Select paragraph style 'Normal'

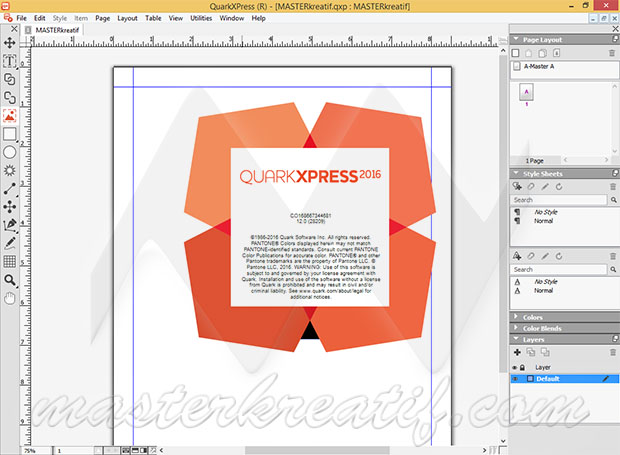point(543,221)
